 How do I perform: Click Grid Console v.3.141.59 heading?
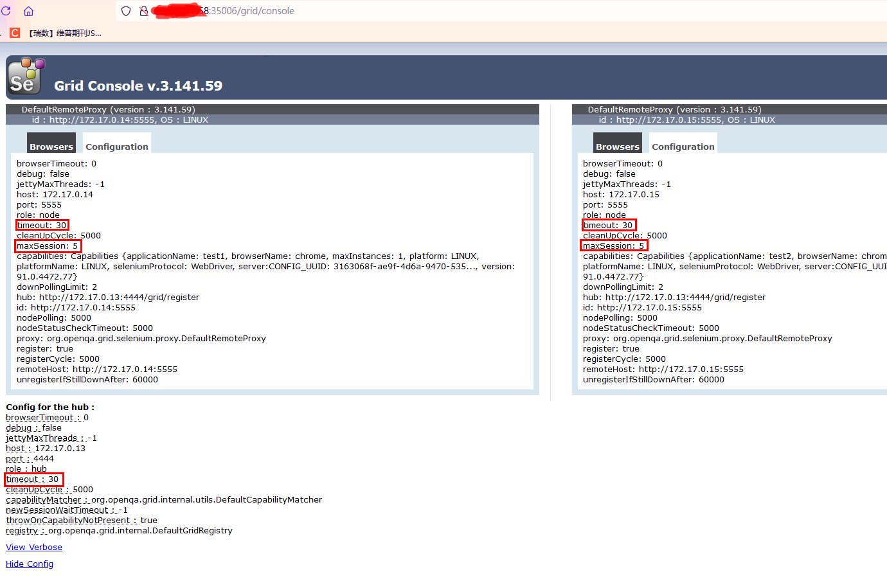[x=138, y=86]
